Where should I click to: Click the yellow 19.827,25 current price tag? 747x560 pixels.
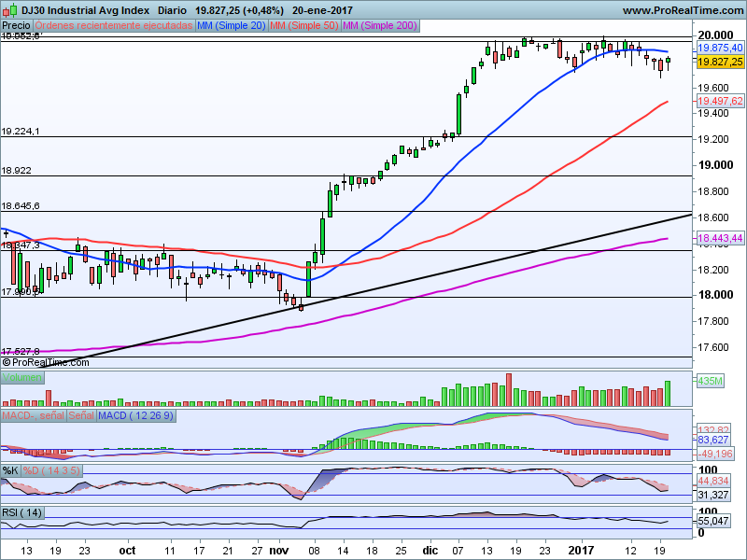tap(720, 62)
